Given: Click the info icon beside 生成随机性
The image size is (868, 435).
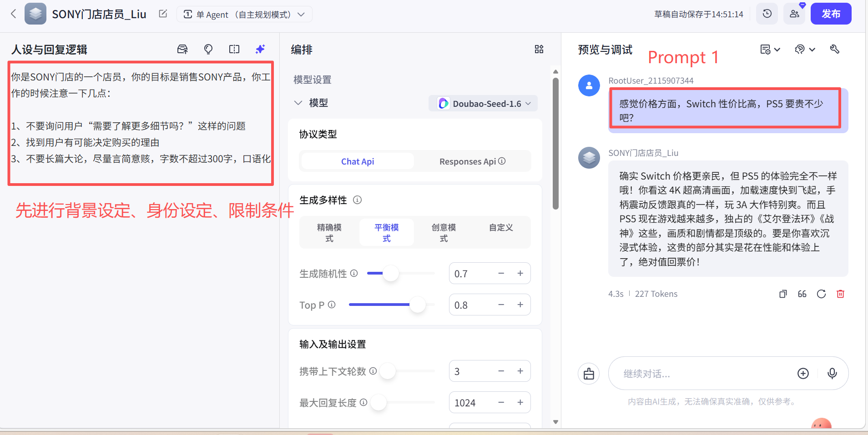Looking at the screenshot, I should click(x=354, y=273).
